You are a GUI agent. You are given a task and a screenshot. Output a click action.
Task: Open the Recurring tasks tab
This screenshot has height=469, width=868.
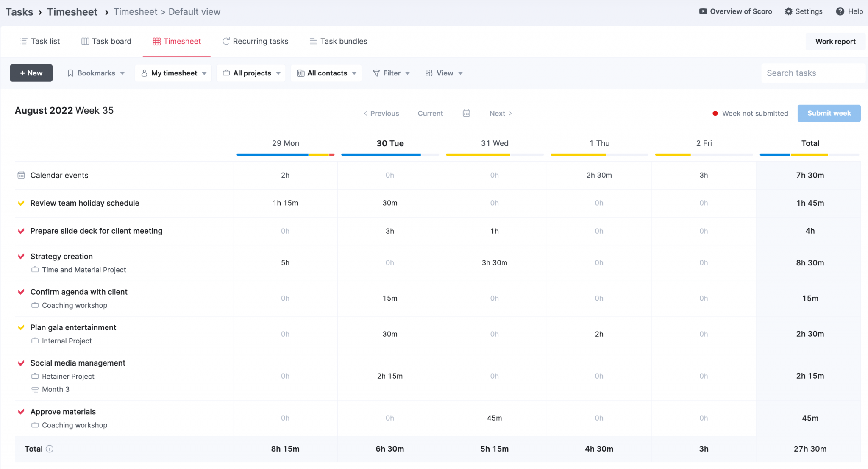255,41
